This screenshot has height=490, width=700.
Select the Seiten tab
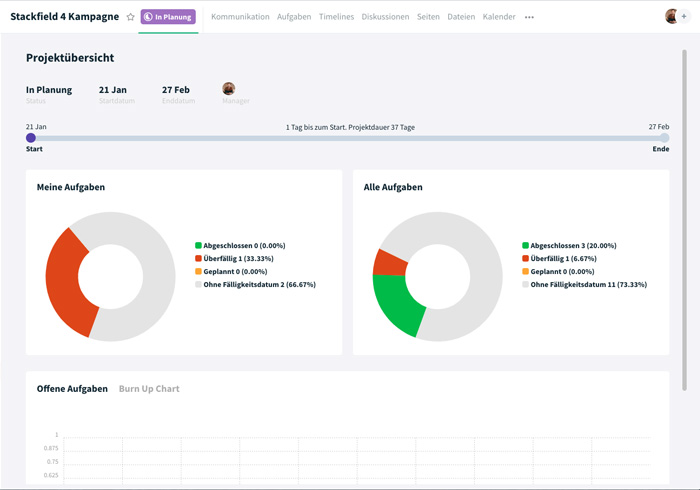point(428,17)
